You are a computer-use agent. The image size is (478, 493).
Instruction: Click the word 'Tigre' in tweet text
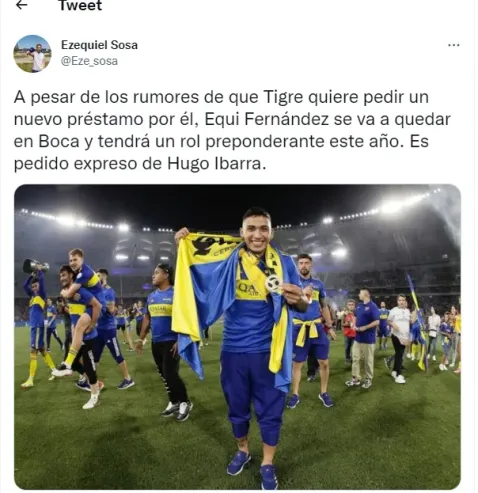283,98
